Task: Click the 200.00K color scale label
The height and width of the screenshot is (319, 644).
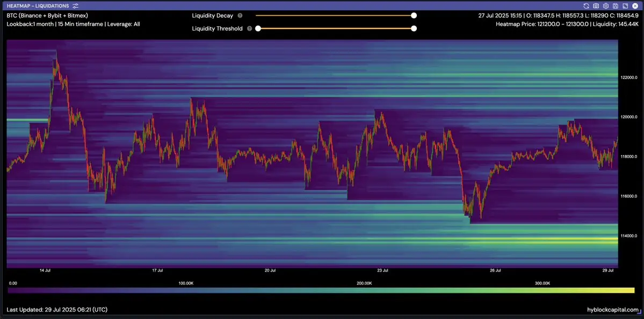Action: click(364, 283)
